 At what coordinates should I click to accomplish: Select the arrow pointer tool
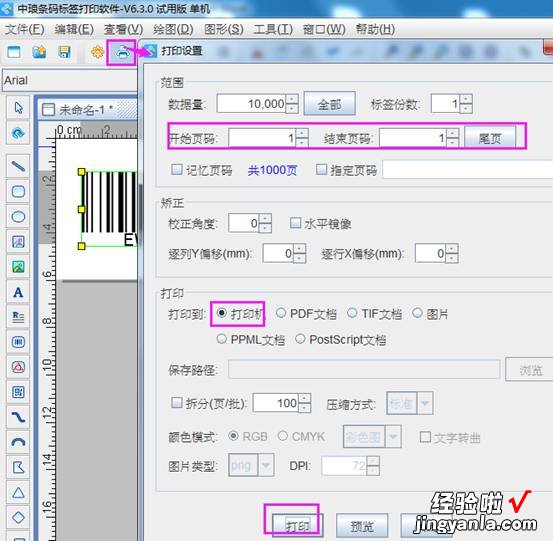click(x=18, y=108)
